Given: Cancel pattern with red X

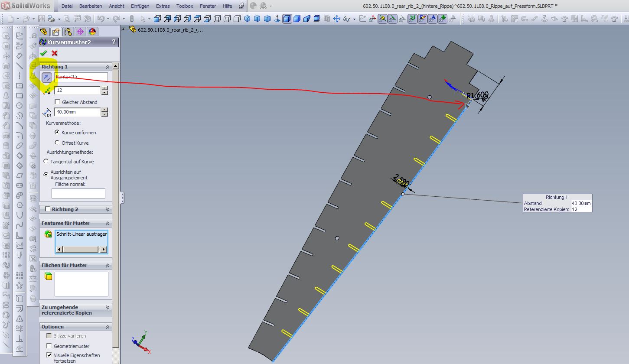Looking at the screenshot, I should (54, 53).
